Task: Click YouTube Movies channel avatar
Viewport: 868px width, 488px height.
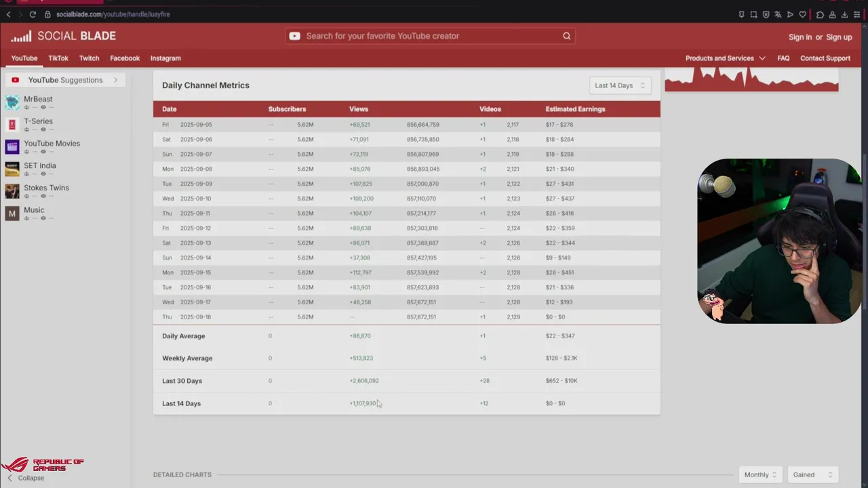Action: pos(12,147)
